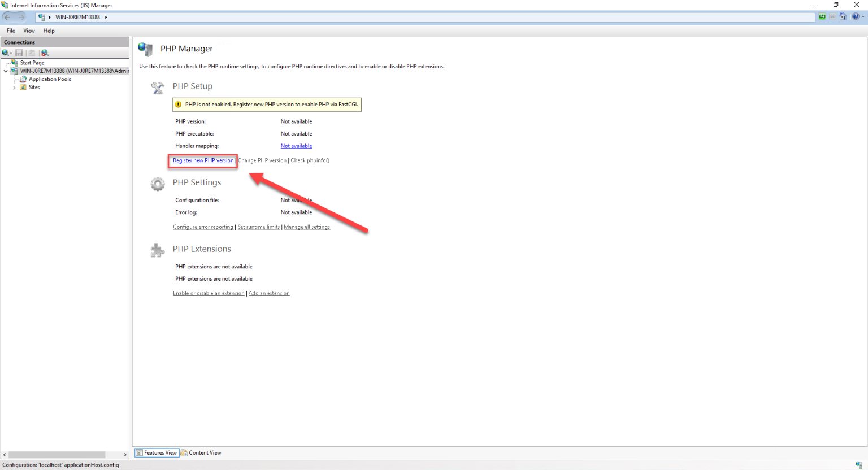This screenshot has width=868, height=470.
Task: Open the Home page using the house icon
Action: click(843, 16)
